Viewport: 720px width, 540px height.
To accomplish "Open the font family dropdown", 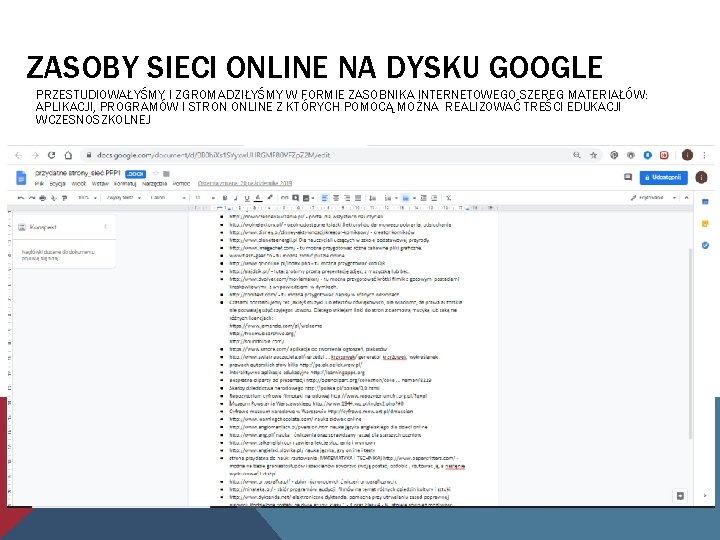I will pos(167,198).
